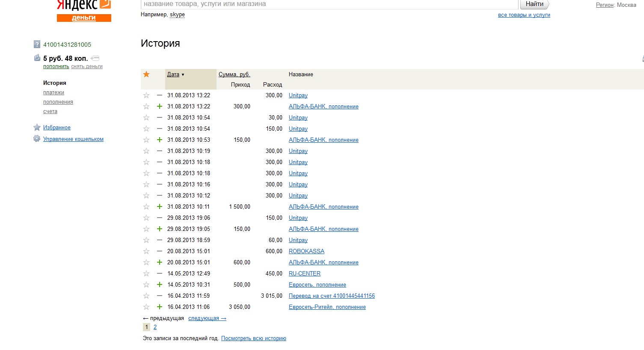Click the Избранное star icon in sidebar
The width and height of the screenshot is (644, 350).
click(x=37, y=127)
